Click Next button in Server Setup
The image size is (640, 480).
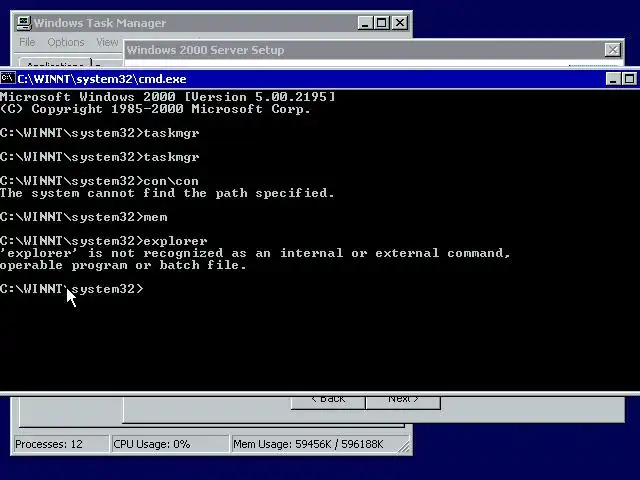[403, 402]
